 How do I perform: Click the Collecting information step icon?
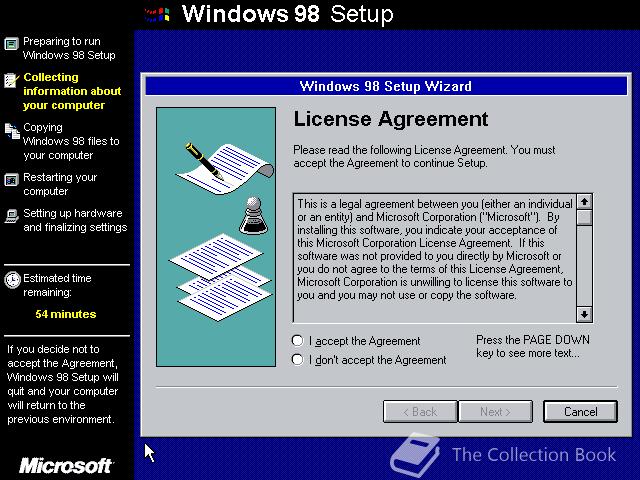(x=11, y=80)
